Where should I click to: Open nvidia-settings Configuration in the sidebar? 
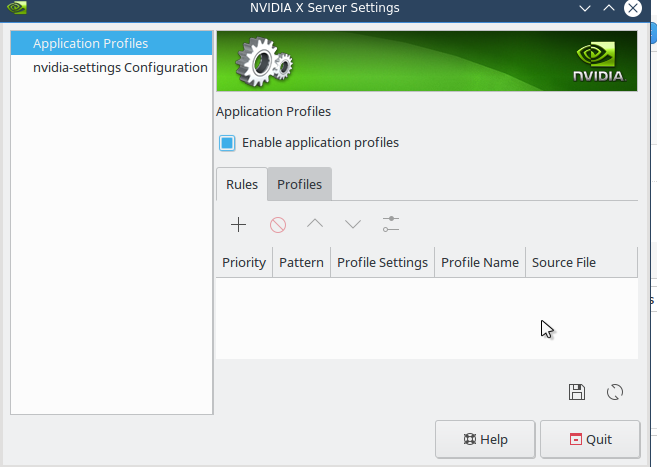120,67
